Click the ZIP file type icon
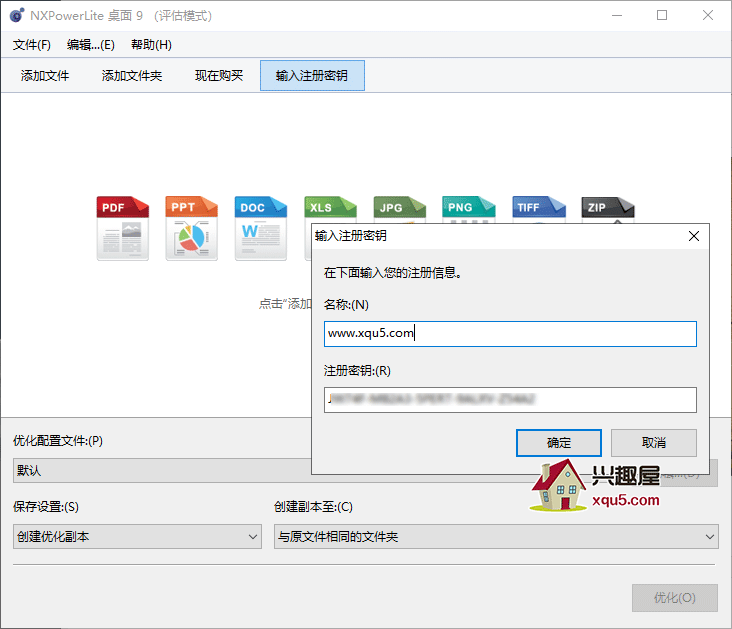732x629 pixels. 608,209
